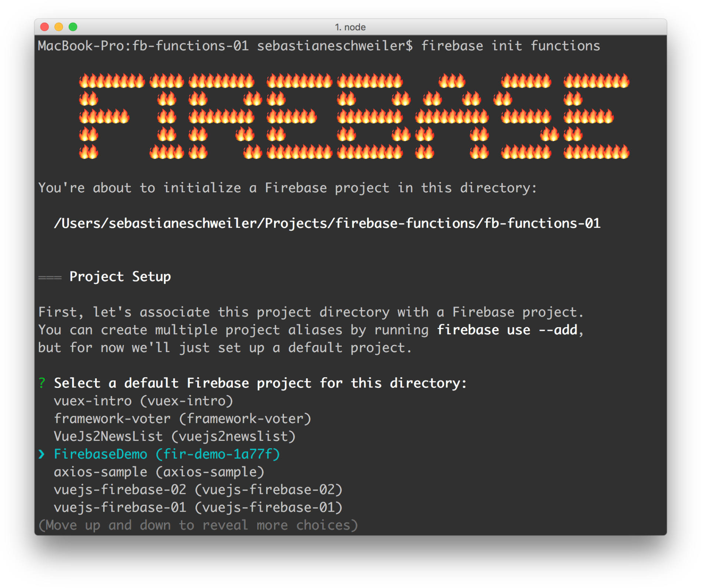
Task: Click the arrow indicator beside FirebaseDemo
Action: tap(42, 454)
